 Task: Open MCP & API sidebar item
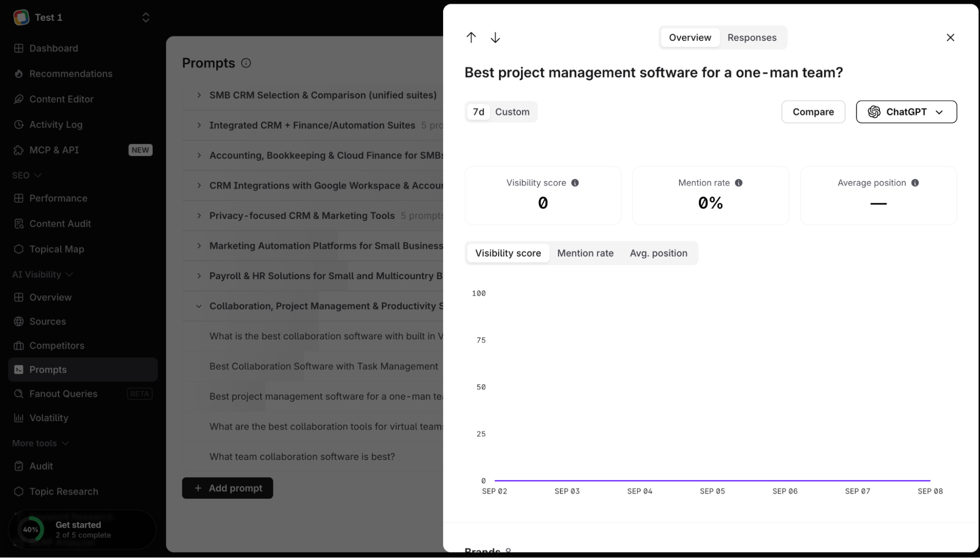coord(82,150)
